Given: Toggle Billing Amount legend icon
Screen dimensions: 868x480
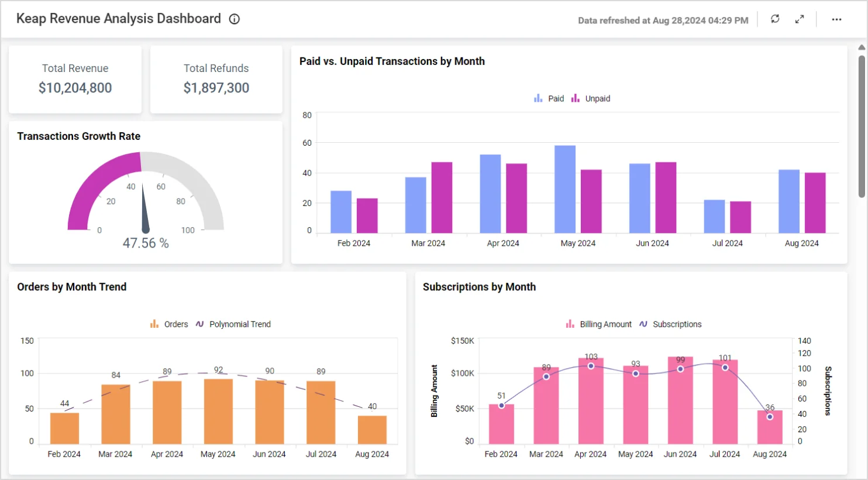Looking at the screenshot, I should point(570,324).
